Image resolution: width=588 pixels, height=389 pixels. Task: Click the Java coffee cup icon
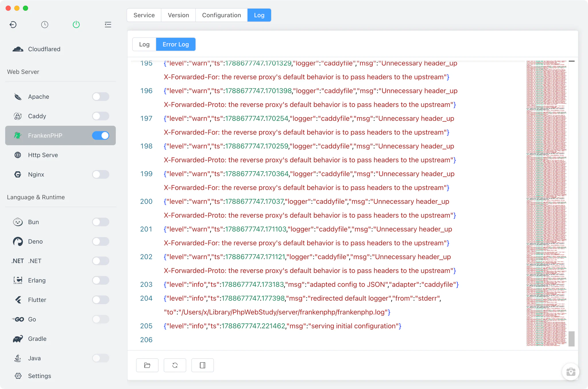coord(18,358)
